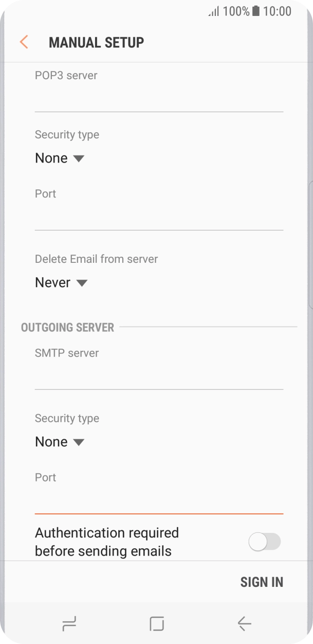Tap the MANUAL SETUP header title
This screenshot has width=313, height=644.
96,42
